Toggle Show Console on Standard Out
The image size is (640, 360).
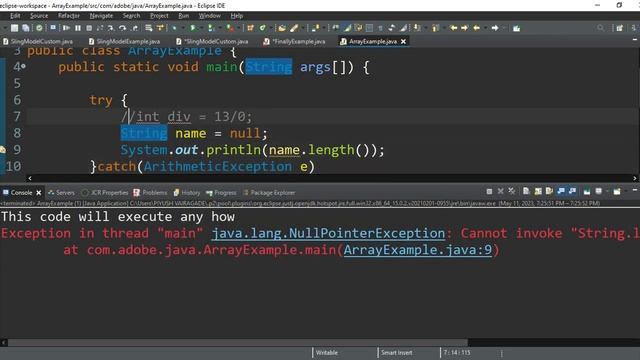(x=561, y=191)
